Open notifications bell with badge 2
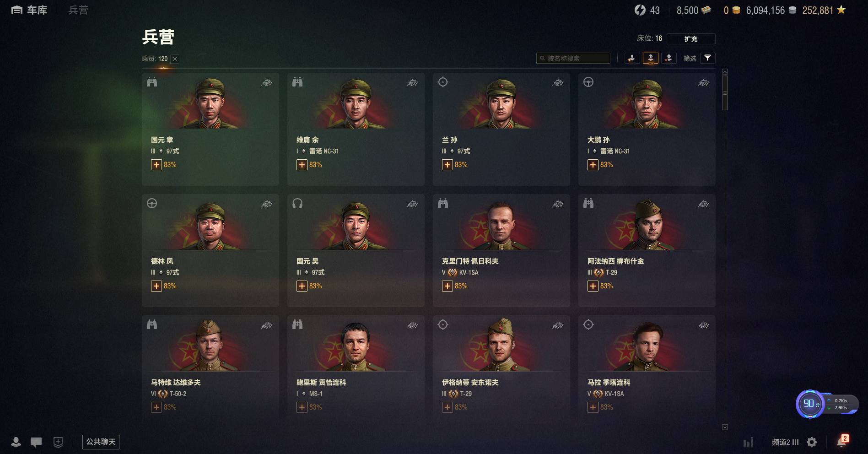868x454 pixels. (842, 441)
